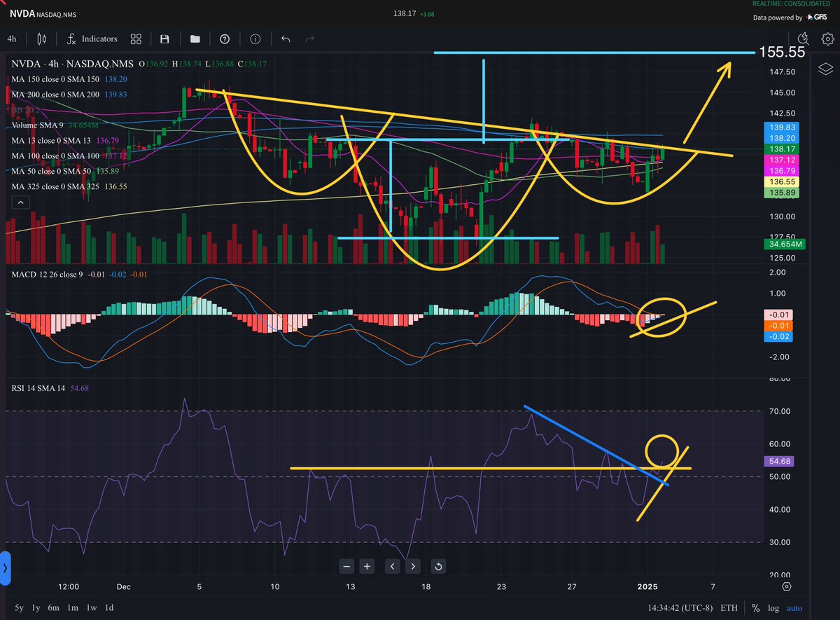Click NVDA 4h NASDAQ.NMS chart title
The width and height of the screenshot is (840, 620).
73,64
